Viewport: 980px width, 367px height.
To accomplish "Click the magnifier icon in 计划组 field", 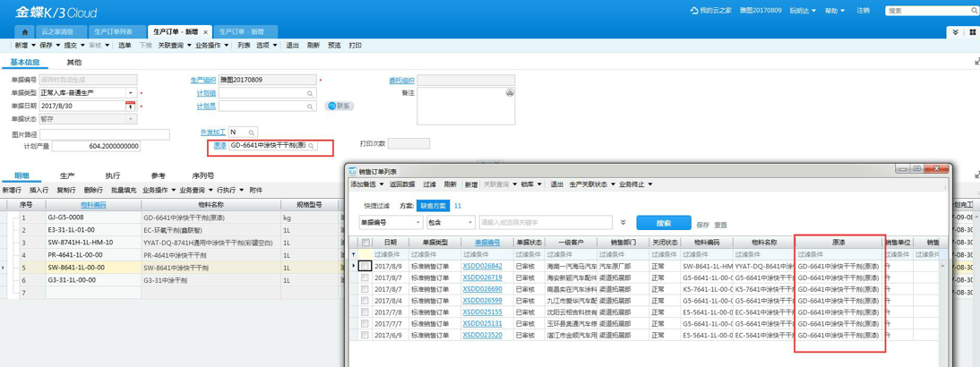I will (310, 93).
